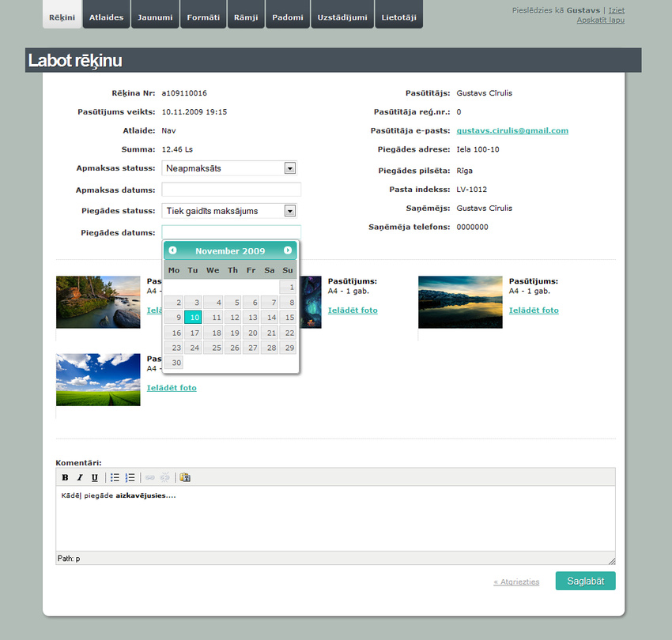Click the Saglabāt button
This screenshot has width=672, height=640.
pyautogui.click(x=585, y=581)
